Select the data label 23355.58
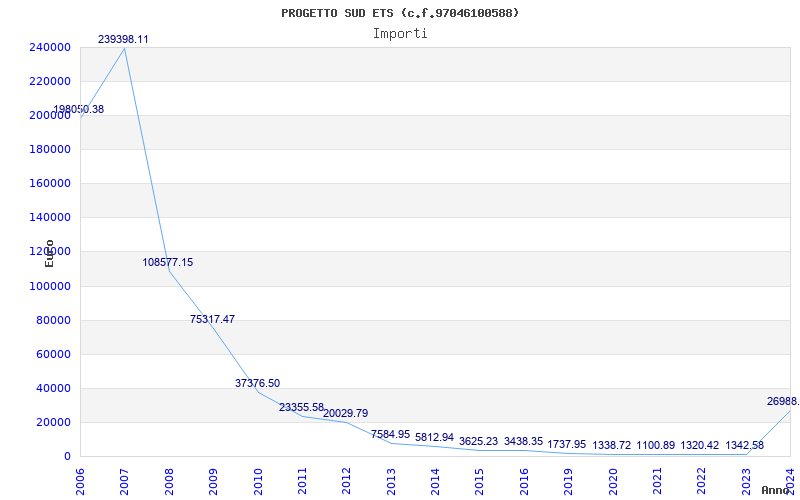 (x=302, y=407)
